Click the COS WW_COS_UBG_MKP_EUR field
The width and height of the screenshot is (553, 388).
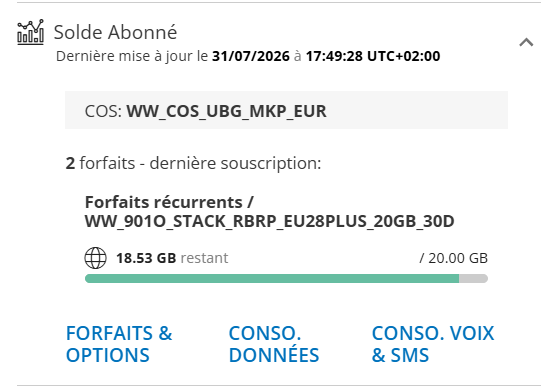pos(286,110)
